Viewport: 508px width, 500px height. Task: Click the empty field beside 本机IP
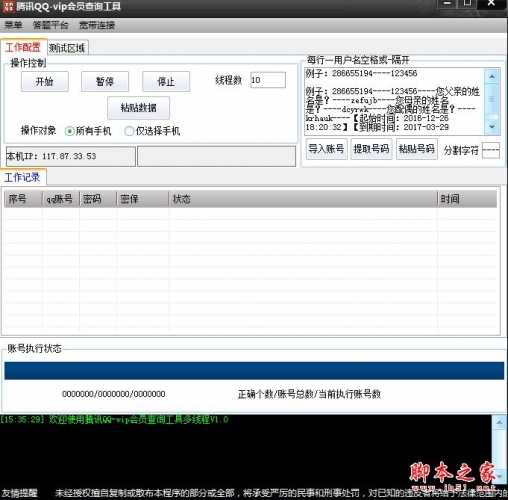(x=216, y=156)
